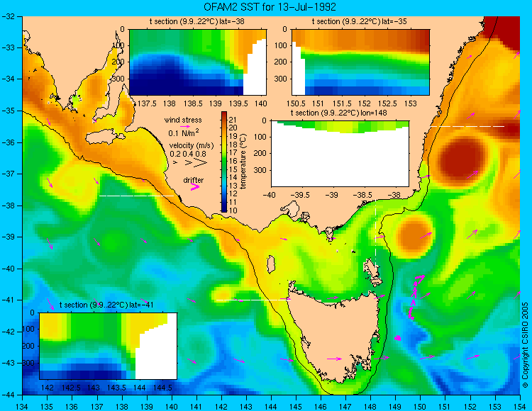Click the '134' longitude label on bottom axis
Viewport: 532px width, 411px height.
coord(23,406)
